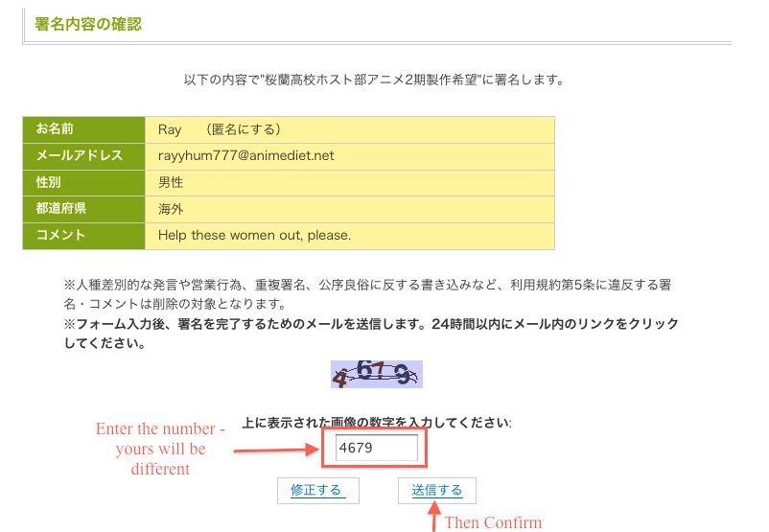Click the notice about 人種差別的な発言
Viewport: 769px width, 532px height.
(x=367, y=294)
